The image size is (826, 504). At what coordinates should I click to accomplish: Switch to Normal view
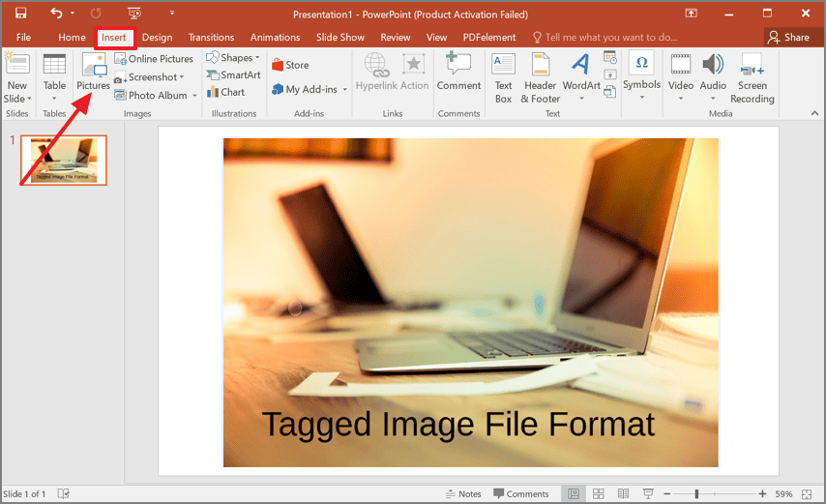tap(573, 494)
